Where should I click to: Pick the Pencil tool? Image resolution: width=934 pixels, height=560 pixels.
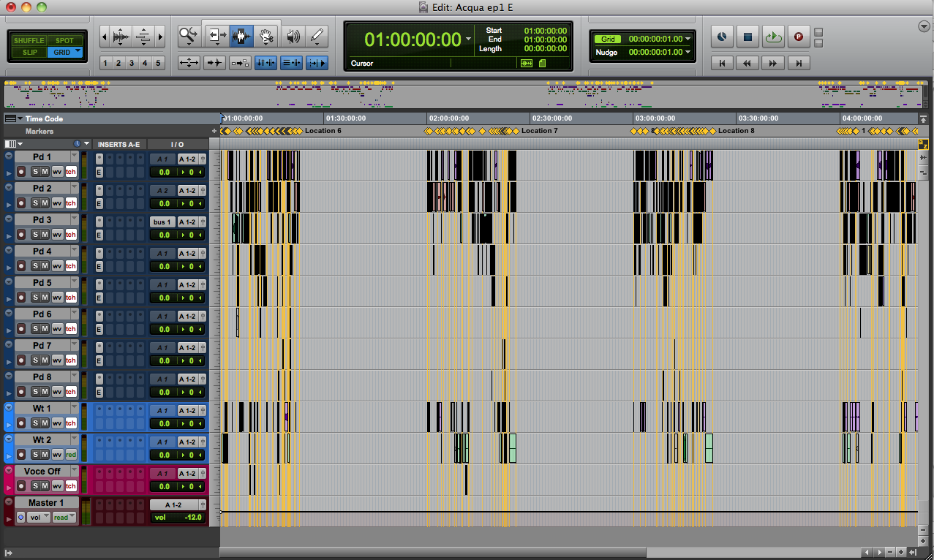(x=317, y=35)
